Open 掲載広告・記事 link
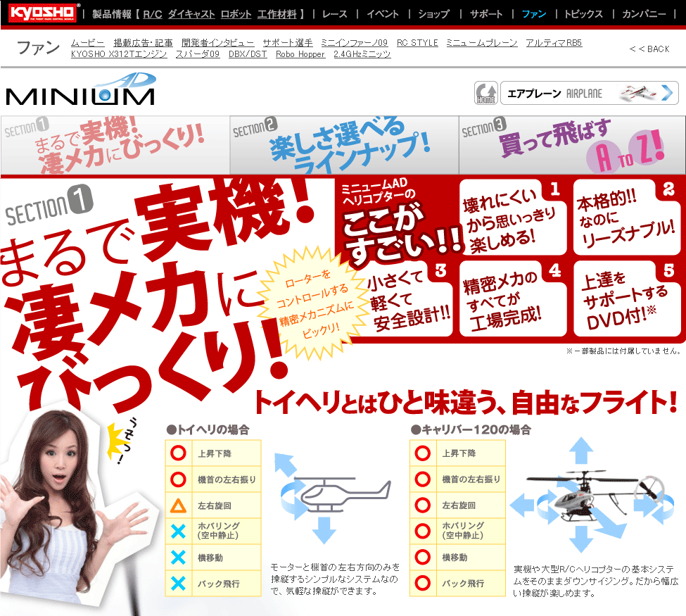The width and height of the screenshot is (686, 616). tap(143, 43)
